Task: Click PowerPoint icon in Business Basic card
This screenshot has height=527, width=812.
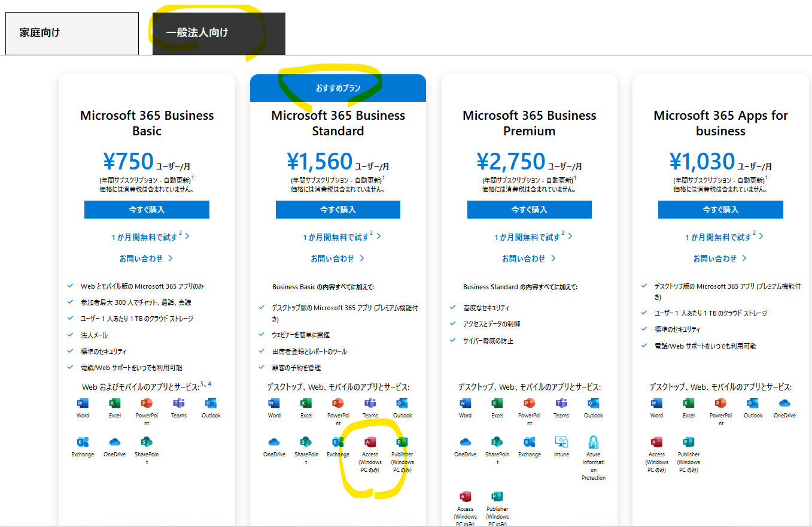Action: click(x=147, y=403)
